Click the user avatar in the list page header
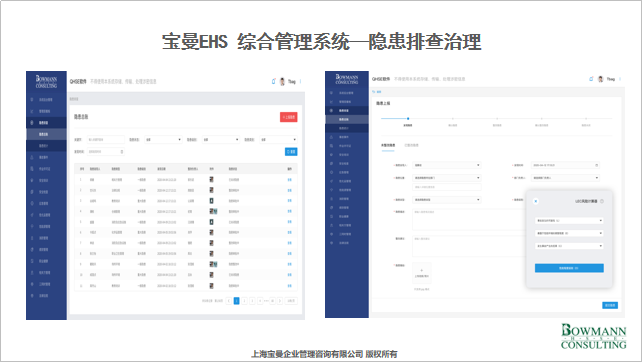Screen dimensions: 643x362 click(282, 82)
